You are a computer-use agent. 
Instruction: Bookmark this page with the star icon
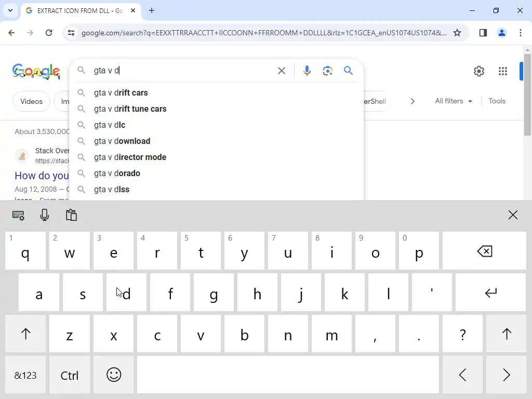tap(457, 33)
